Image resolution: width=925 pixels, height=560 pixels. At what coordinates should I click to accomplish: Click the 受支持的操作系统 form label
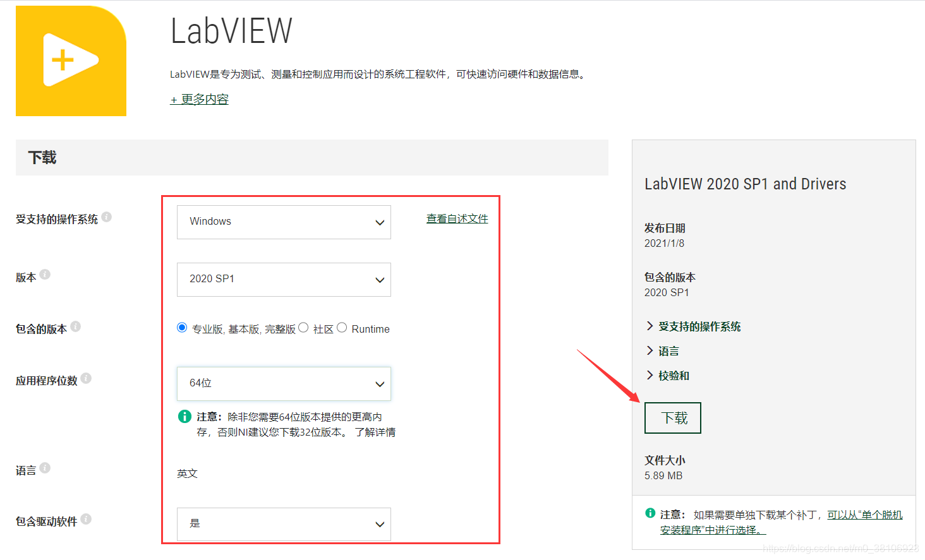(57, 219)
